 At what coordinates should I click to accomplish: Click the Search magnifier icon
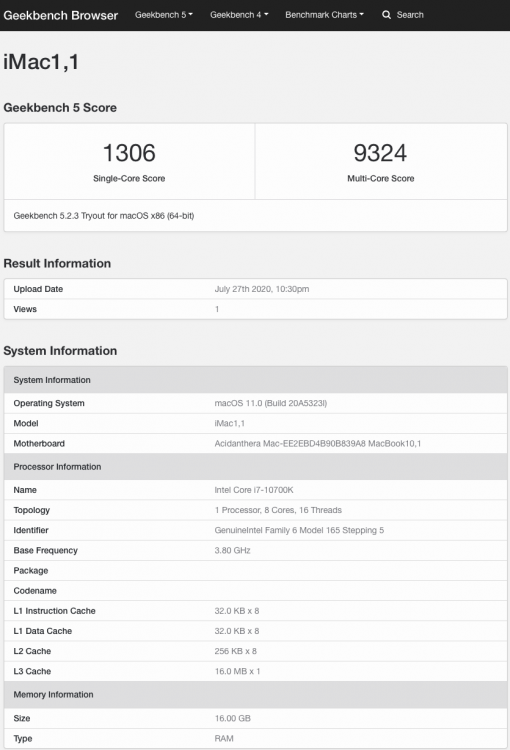pos(386,15)
